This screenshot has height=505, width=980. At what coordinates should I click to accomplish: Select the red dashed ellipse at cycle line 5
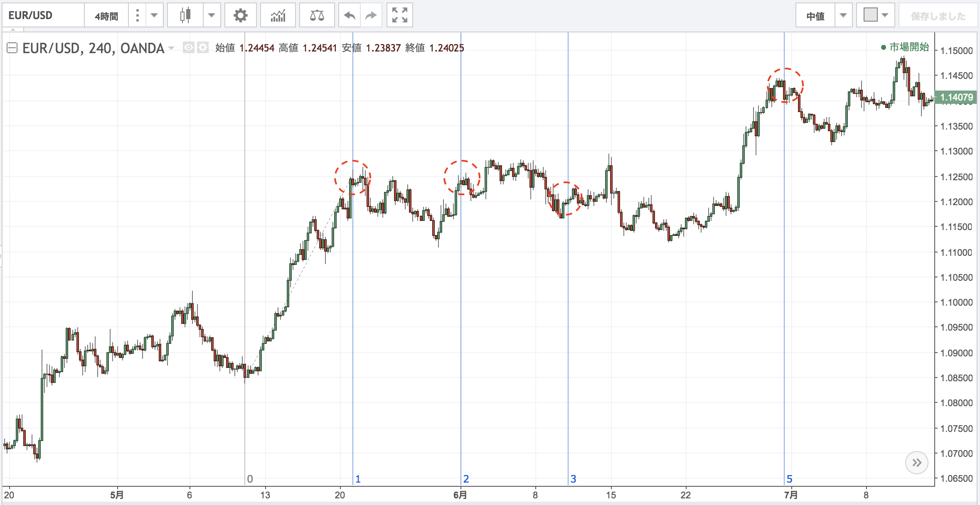click(785, 86)
